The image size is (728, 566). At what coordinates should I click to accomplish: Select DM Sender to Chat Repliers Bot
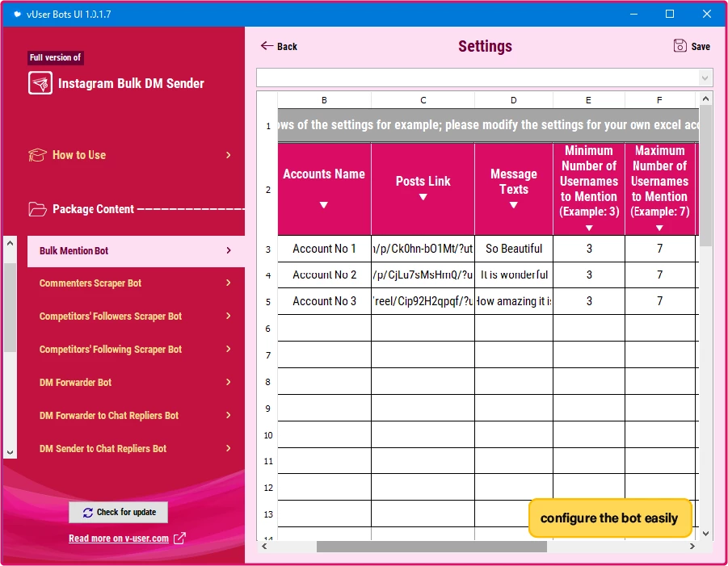tap(136, 448)
